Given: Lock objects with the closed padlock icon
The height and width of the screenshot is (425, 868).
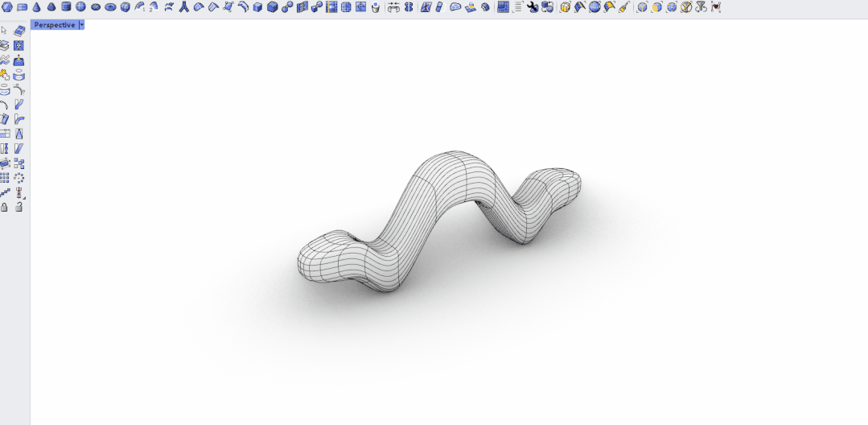Looking at the screenshot, I should [x=5, y=207].
